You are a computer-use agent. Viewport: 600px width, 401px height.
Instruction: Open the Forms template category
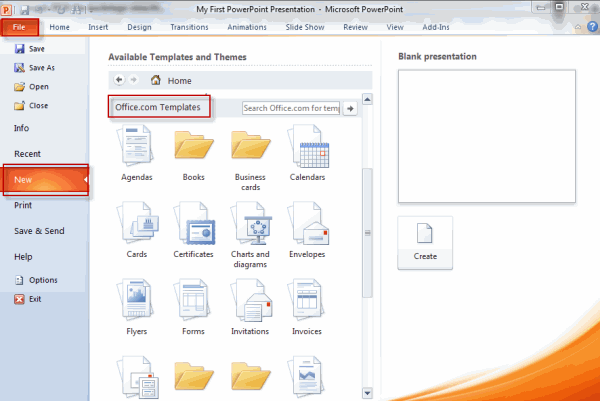point(194,308)
